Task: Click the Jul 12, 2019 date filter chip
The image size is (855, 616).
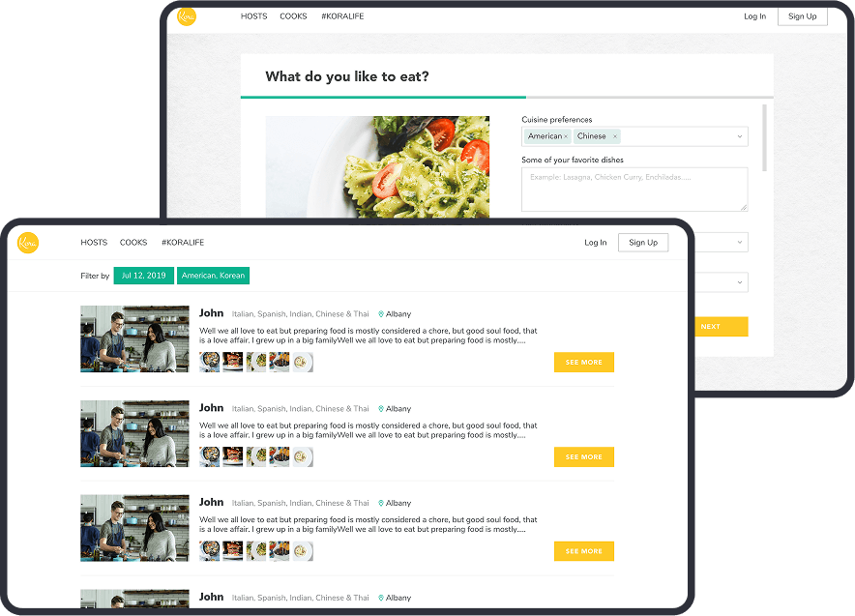Action: click(x=143, y=276)
